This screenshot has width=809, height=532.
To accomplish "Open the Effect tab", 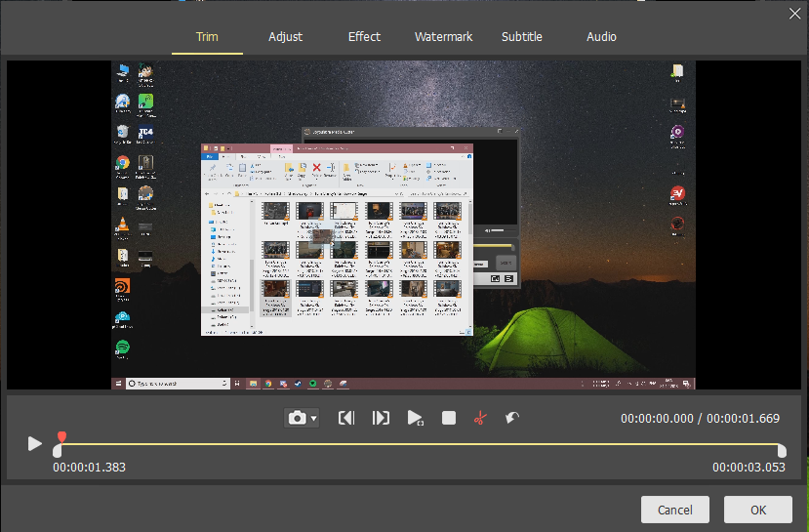I will (x=364, y=36).
